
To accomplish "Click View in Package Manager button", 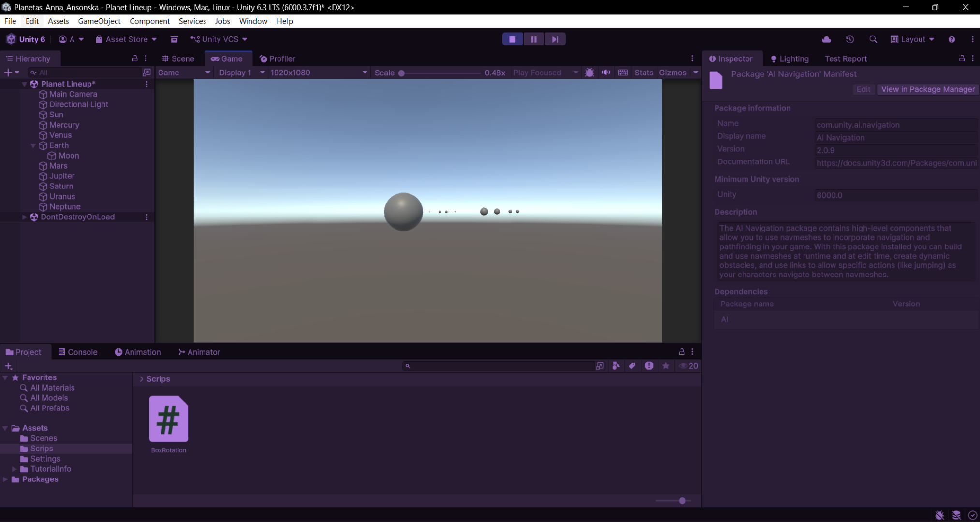I will click(x=927, y=89).
